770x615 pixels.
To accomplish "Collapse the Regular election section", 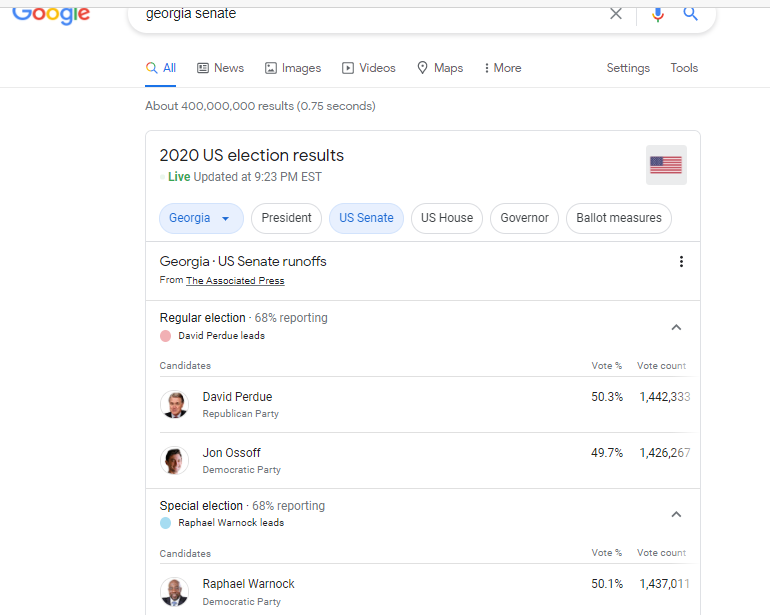I will point(676,327).
